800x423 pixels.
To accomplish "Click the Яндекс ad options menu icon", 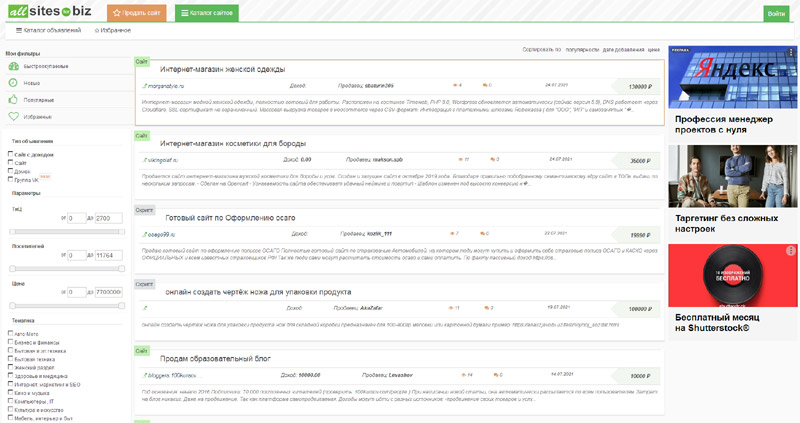I will tap(791, 52).
